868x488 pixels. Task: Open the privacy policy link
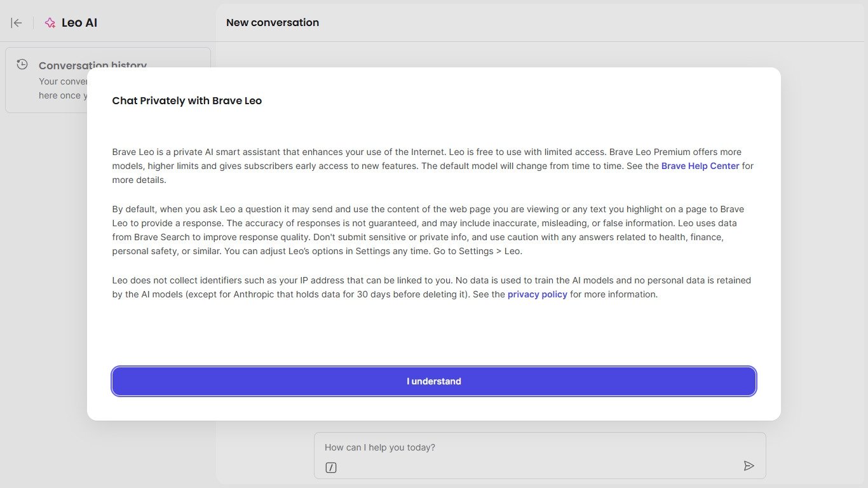537,294
